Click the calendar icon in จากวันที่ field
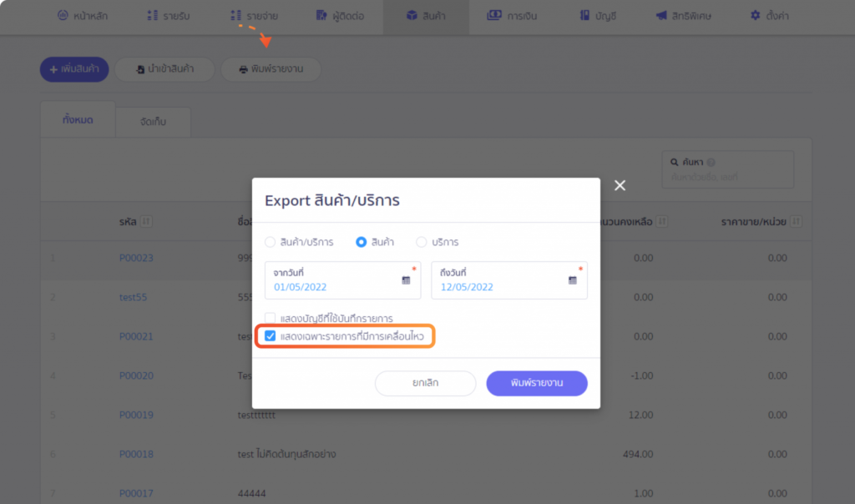855x504 pixels. point(406,280)
